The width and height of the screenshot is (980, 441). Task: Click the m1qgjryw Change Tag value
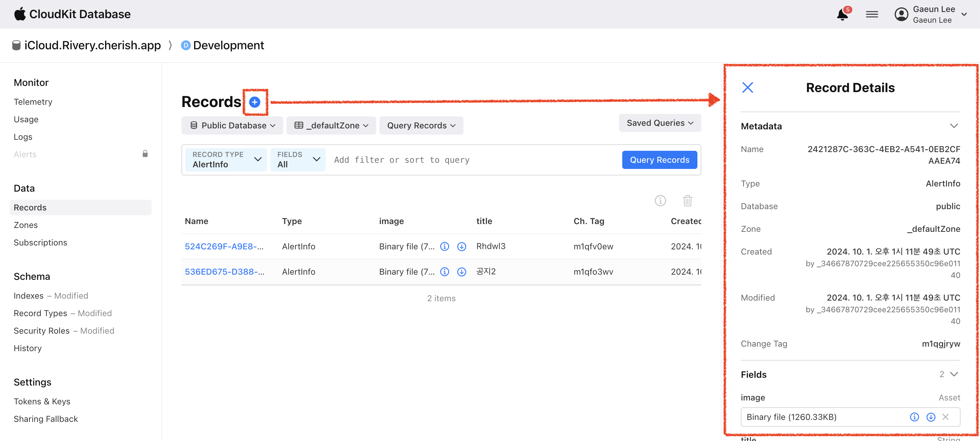(x=941, y=344)
